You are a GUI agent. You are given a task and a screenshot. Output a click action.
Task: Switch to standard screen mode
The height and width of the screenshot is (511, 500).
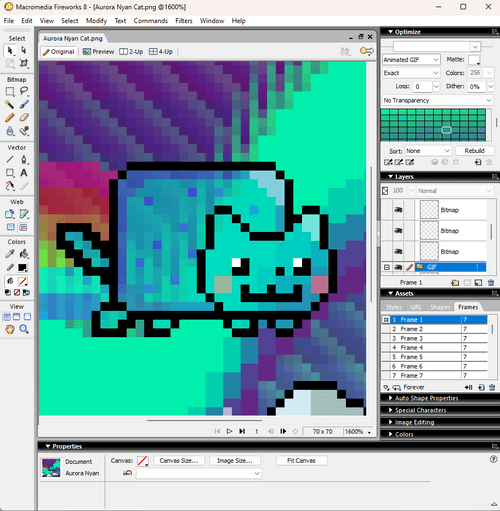7,317
